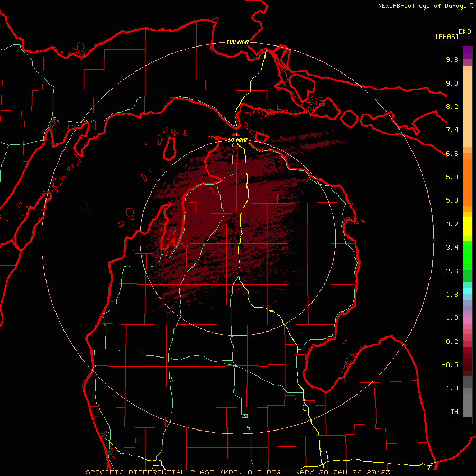Click the 9.8 scale value
The width and height of the screenshot is (476, 476).
tap(452, 59)
